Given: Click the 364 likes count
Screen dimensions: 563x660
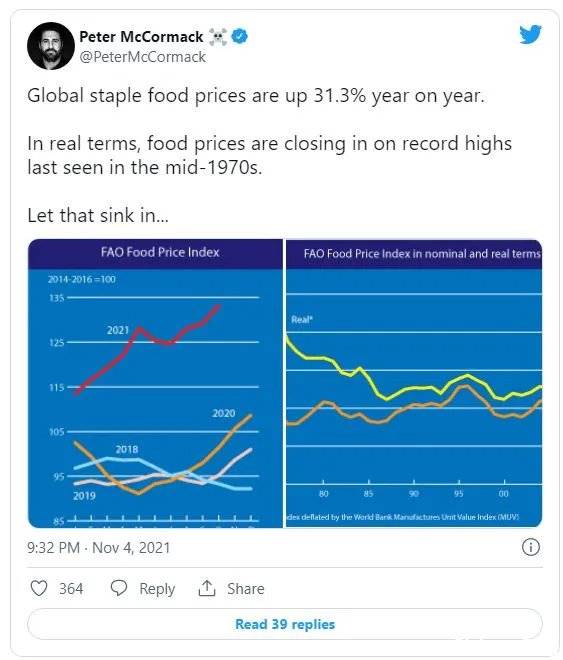Looking at the screenshot, I should pos(71,588).
